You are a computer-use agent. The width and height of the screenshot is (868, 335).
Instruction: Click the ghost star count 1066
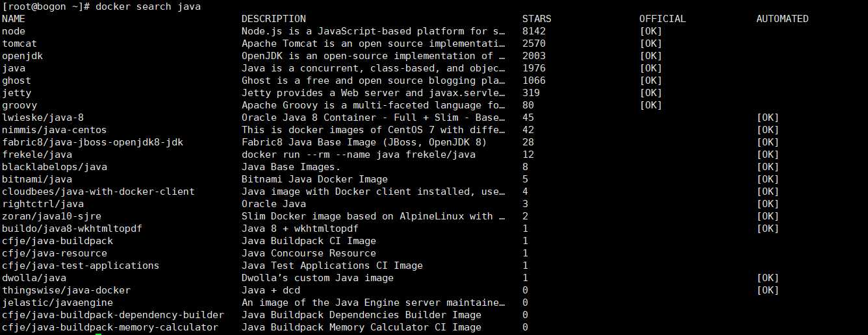tap(534, 81)
